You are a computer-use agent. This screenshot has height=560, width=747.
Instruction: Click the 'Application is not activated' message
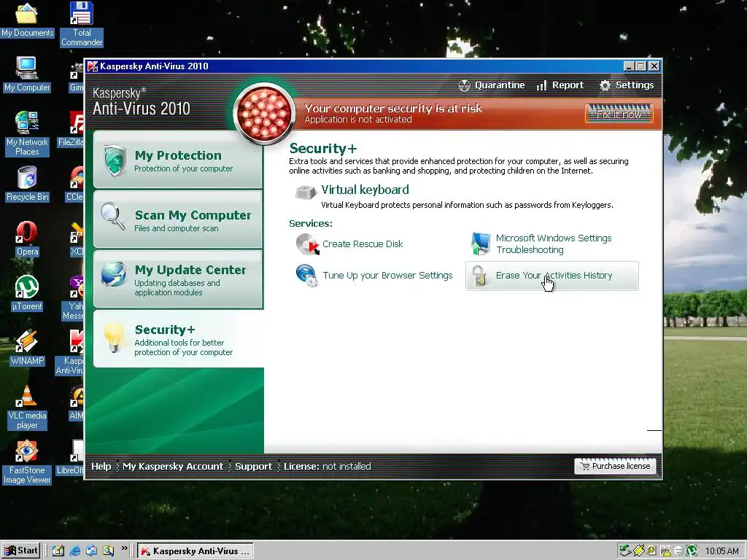tap(357, 120)
